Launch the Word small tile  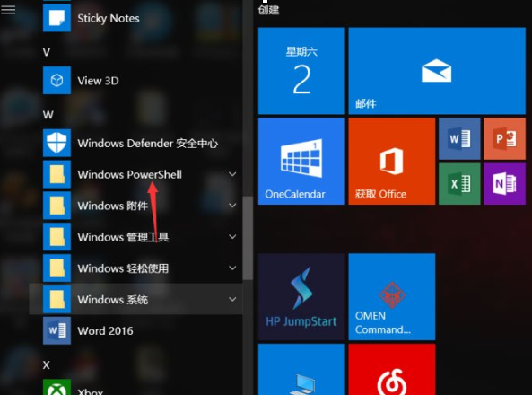pyautogui.click(x=459, y=139)
